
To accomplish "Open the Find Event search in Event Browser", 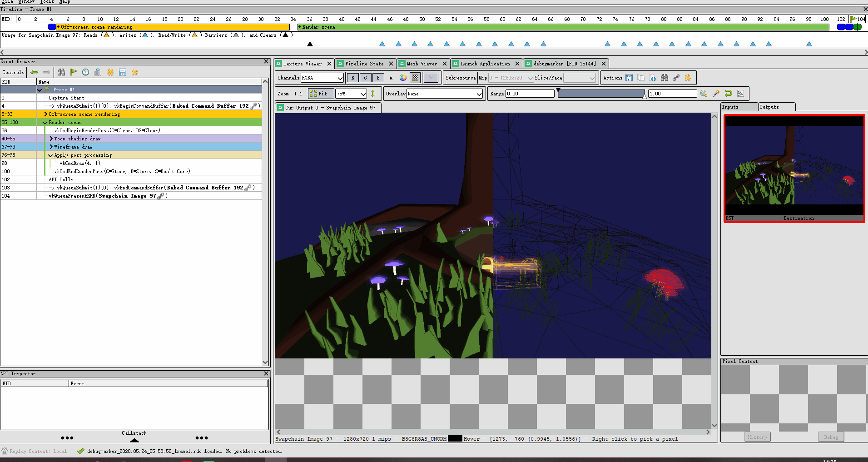I will (x=61, y=72).
